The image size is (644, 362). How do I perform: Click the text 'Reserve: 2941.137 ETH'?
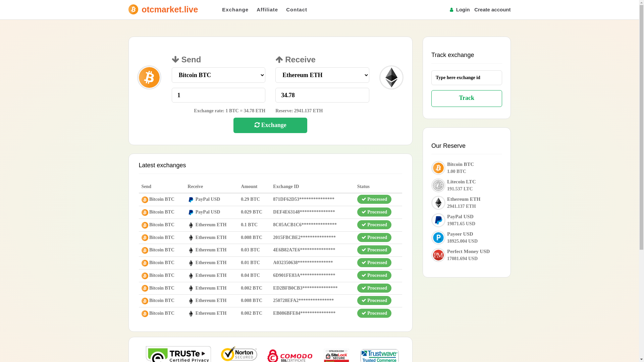coord(299,111)
